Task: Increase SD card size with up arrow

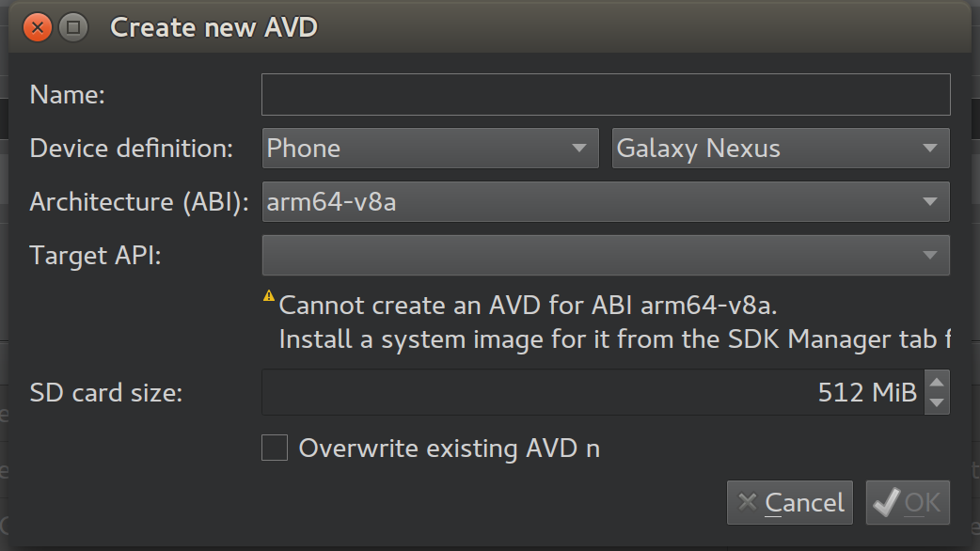Action: click(x=937, y=383)
